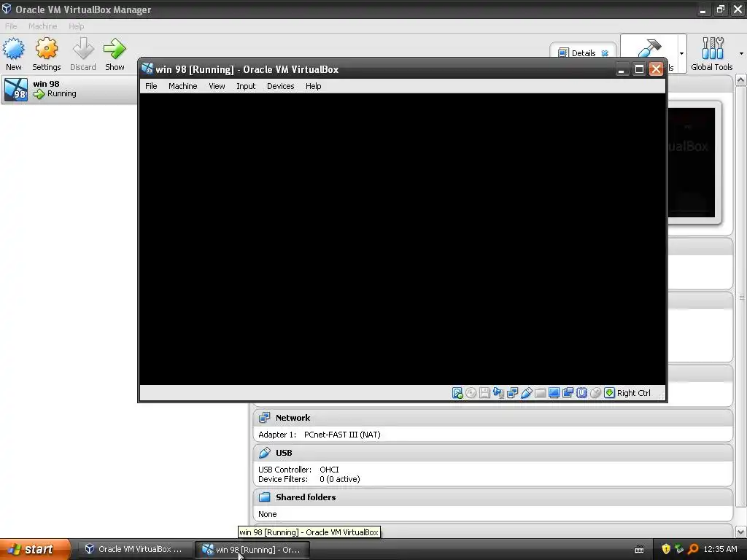This screenshot has height=560, width=747.
Task: Click the network connection tray icon
Action: (x=679, y=549)
